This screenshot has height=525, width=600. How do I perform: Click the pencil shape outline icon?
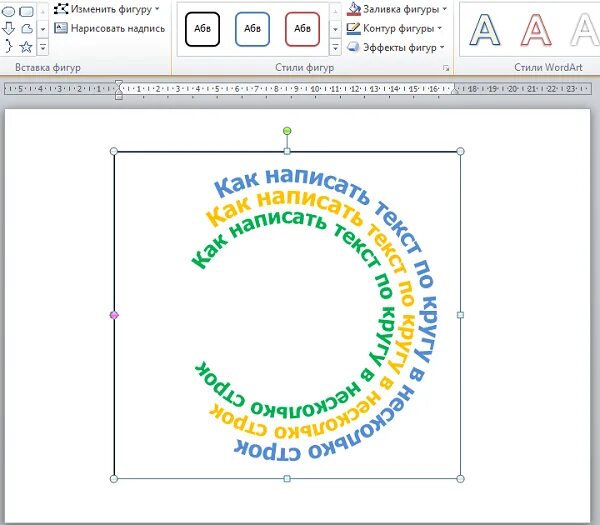pyautogui.click(x=354, y=28)
